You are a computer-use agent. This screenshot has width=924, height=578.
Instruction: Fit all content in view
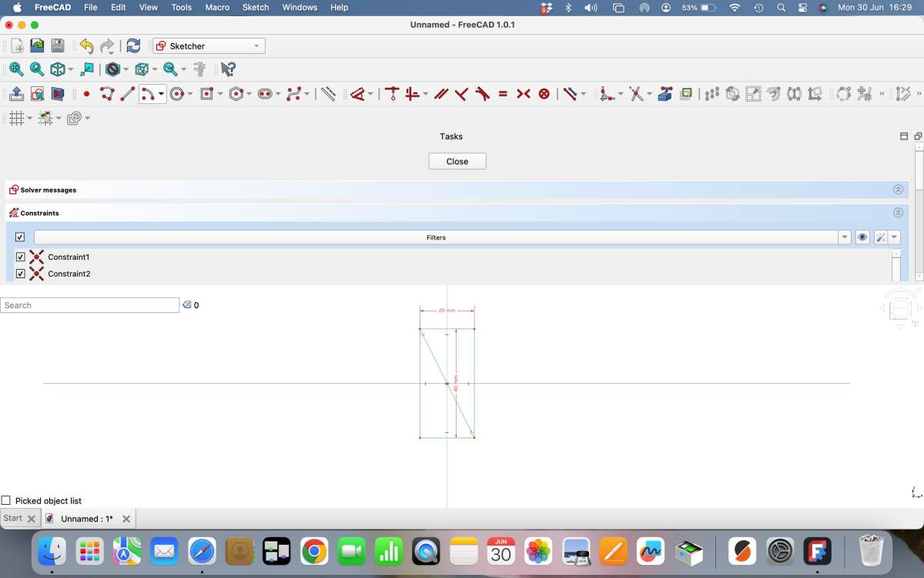click(x=16, y=69)
